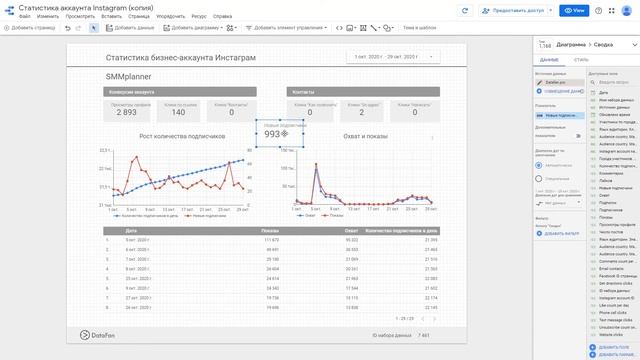
Task: Open the Вставить menu
Action: [111, 16]
